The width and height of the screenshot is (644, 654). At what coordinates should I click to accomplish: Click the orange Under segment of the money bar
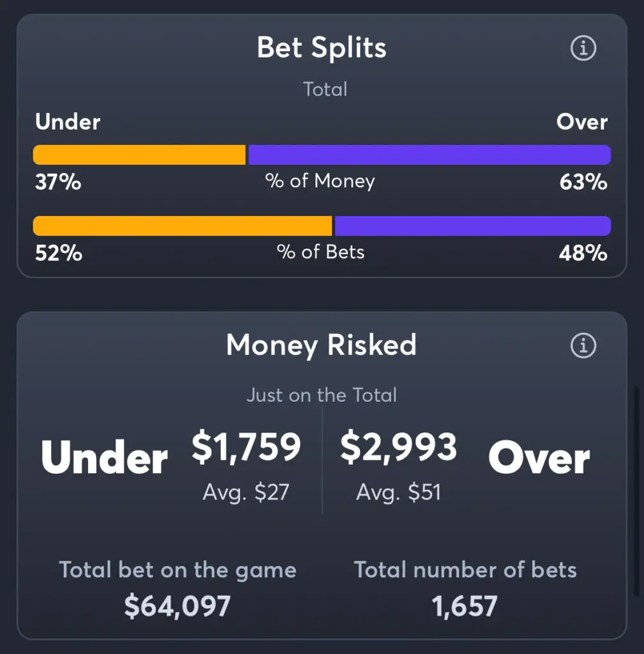point(139,155)
